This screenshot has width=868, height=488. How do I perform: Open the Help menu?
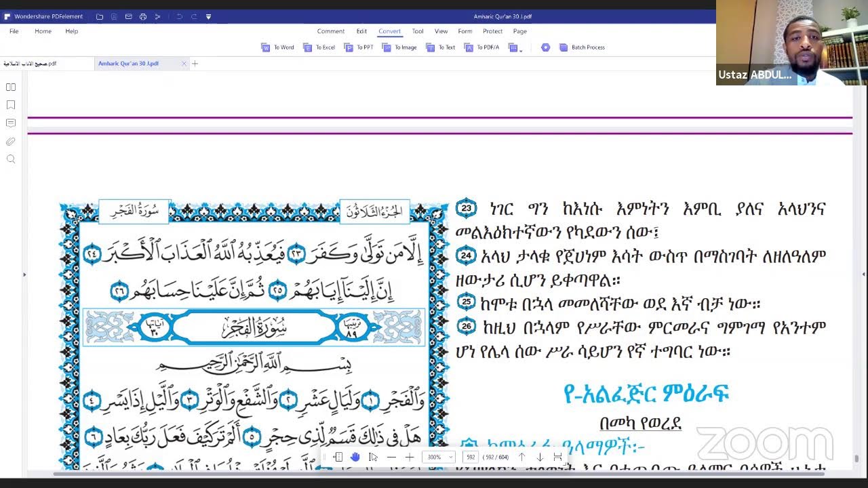click(x=71, y=31)
